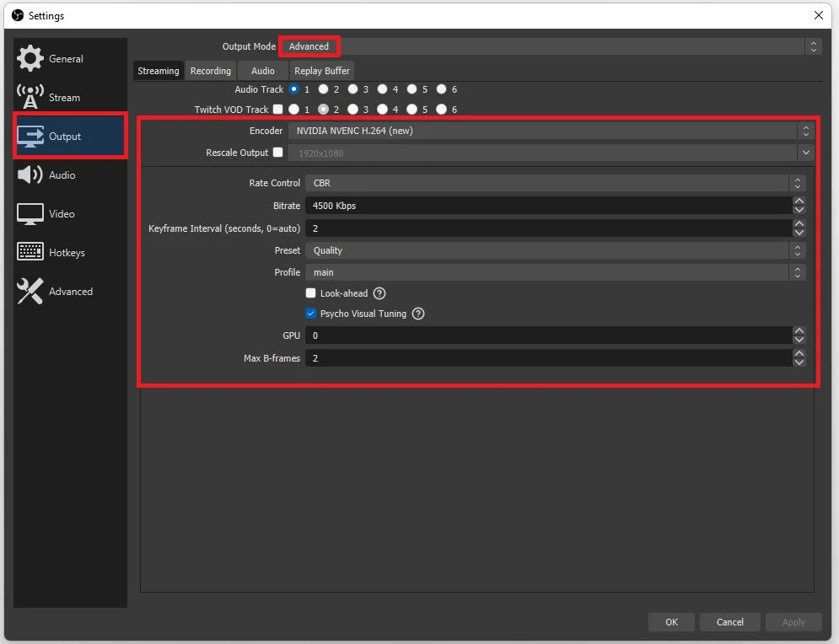This screenshot has width=839, height=644.
Task: Decrease the GPU value
Action: click(799, 340)
